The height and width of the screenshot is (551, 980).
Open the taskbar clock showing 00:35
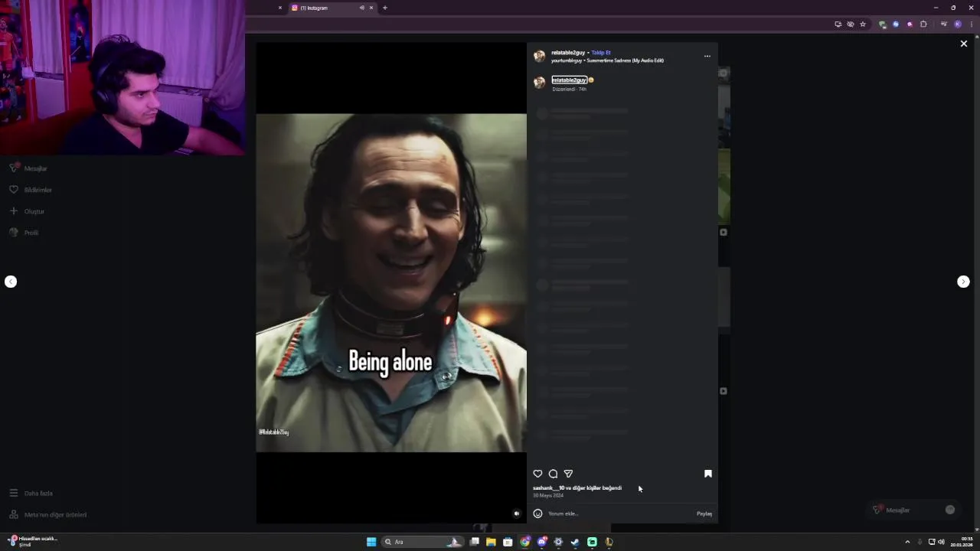tap(962, 542)
